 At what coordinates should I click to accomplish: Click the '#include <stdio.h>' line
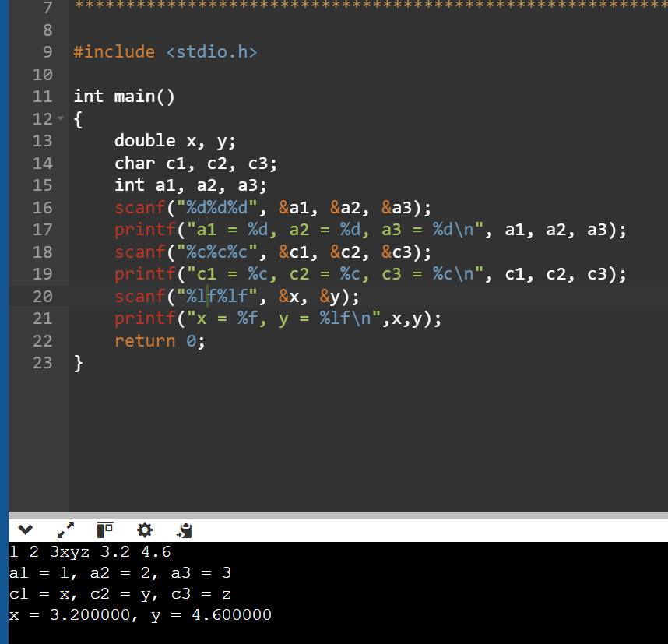coord(165,52)
